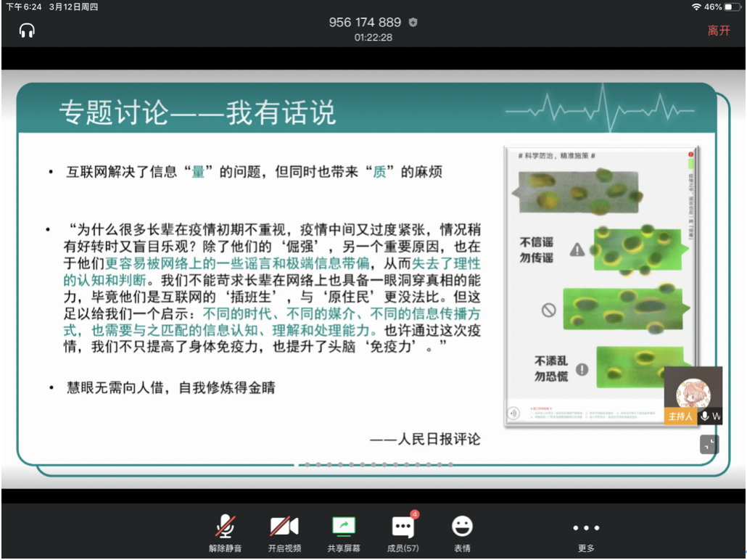Start screen sharing via 共享屏幕
Viewport: 747px width, 560px height.
point(344,533)
